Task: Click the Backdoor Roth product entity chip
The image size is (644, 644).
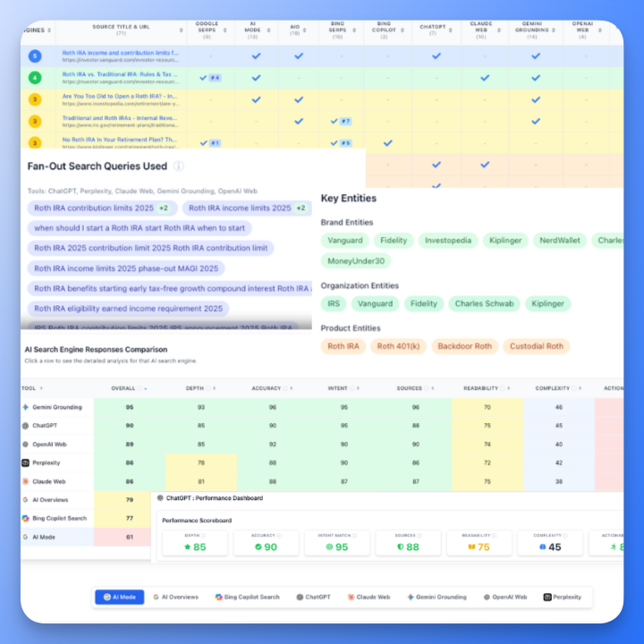Action: (464, 347)
